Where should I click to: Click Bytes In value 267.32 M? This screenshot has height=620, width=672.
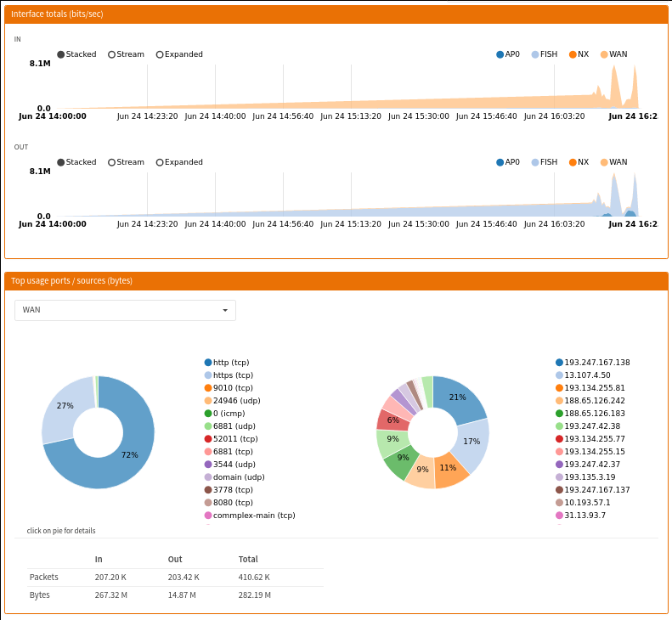111,595
